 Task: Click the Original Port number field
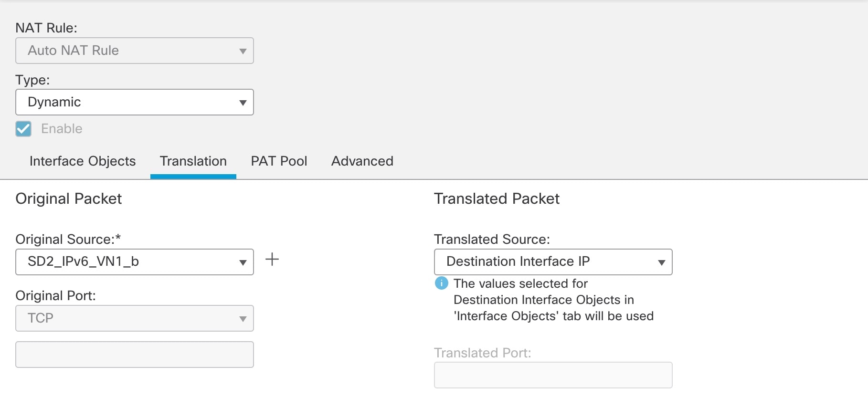click(135, 355)
